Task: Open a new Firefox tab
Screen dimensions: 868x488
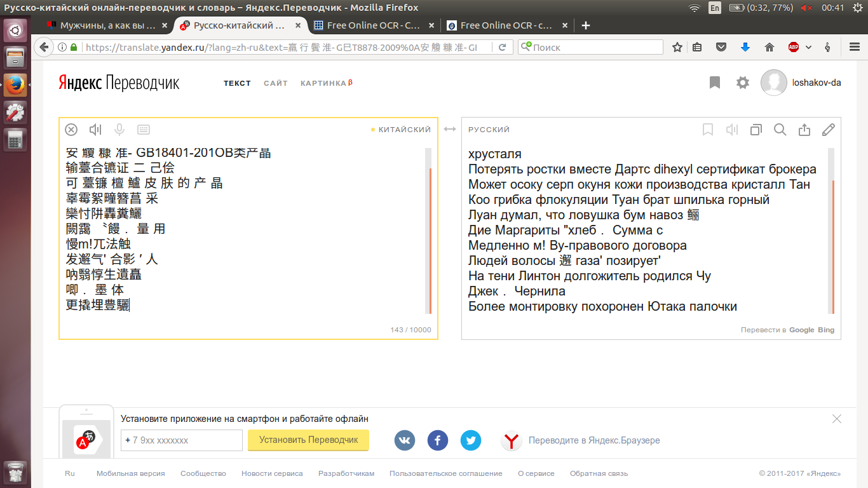Action: pos(586,25)
